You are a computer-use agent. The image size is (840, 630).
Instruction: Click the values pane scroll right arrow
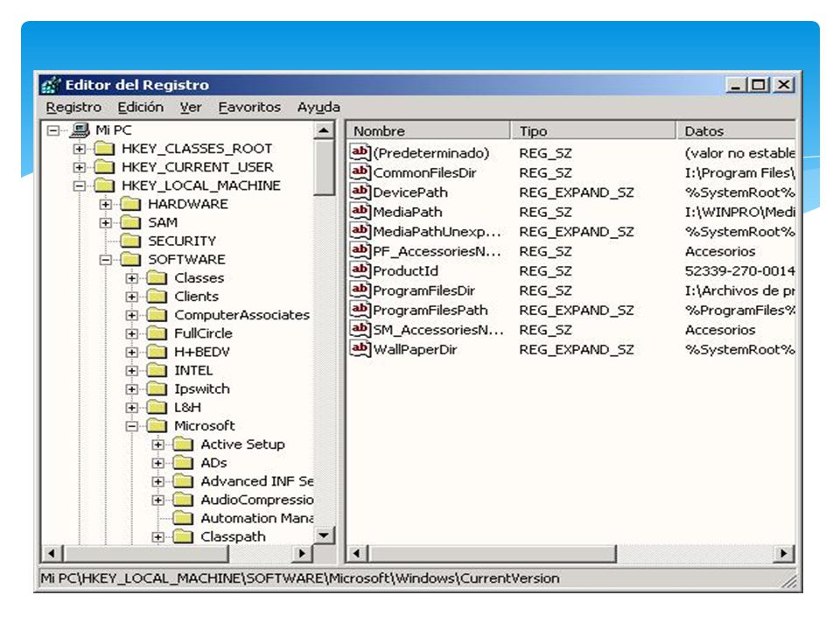784,553
